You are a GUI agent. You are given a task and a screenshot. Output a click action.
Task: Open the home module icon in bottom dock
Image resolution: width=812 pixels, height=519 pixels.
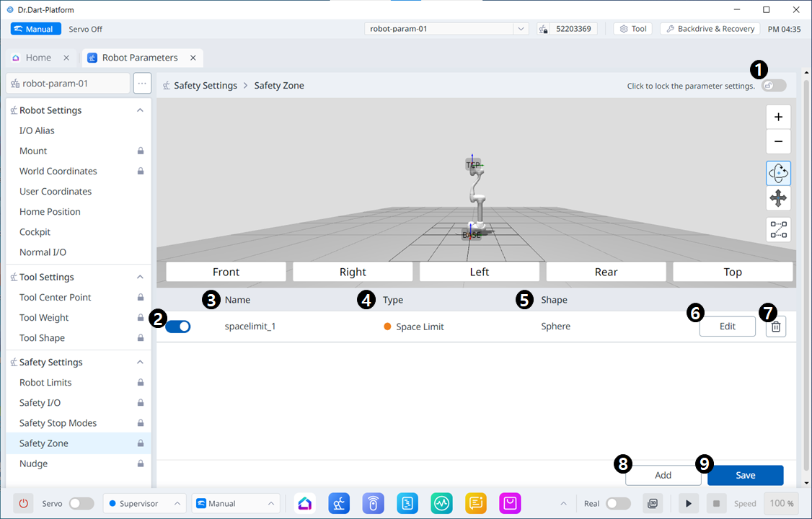pos(304,503)
